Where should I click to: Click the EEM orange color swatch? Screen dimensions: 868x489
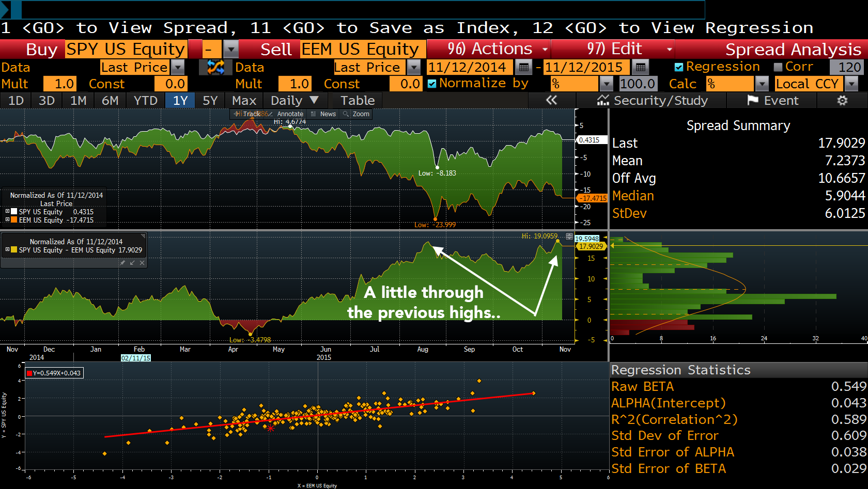click(x=14, y=219)
